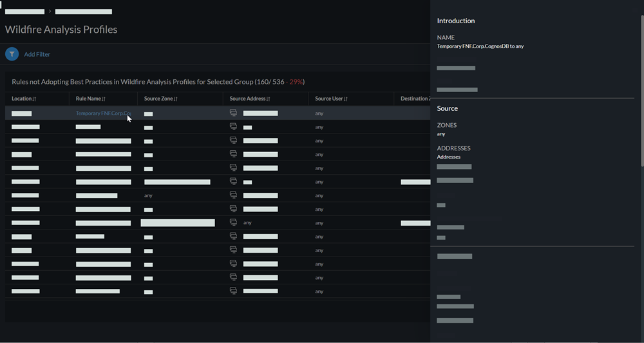Click the Introduction section heading

pyautogui.click(x=456, y=21)
